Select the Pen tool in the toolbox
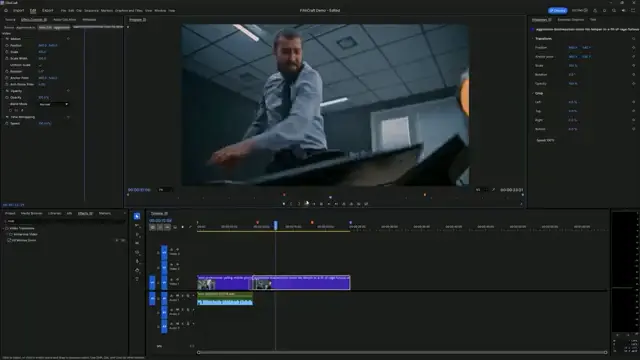 pyautogui.click(x=137, y=261)
